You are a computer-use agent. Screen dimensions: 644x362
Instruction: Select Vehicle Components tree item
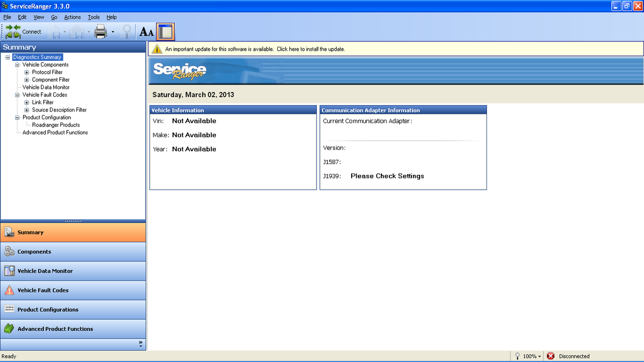coord(45,65)
